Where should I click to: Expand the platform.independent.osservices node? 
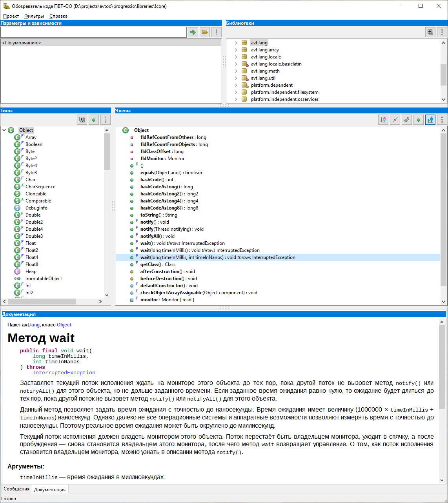236,99
